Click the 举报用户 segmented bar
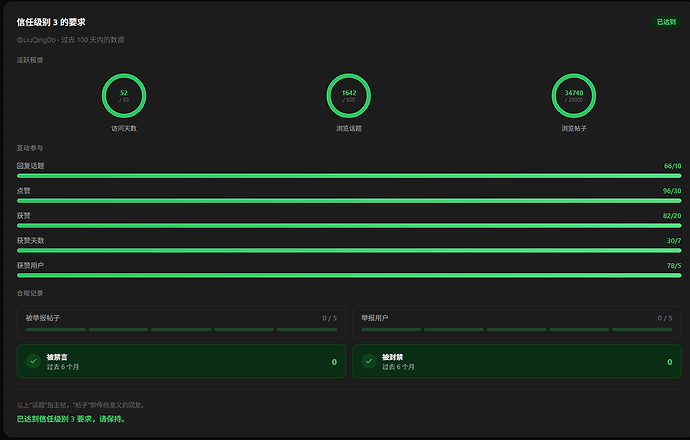This screenshot has width=690, height=440. click(x=517, y=329)
